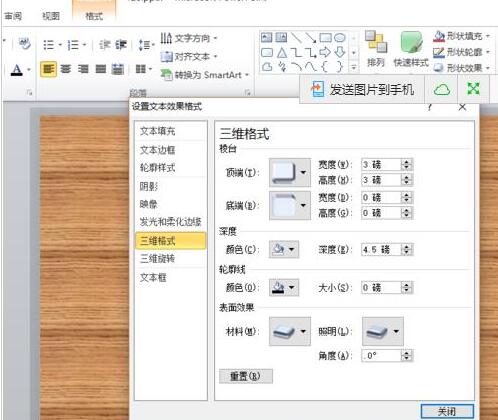Click the numbered list icon
Screen dimensions: 498x420
tap(73, 45)
